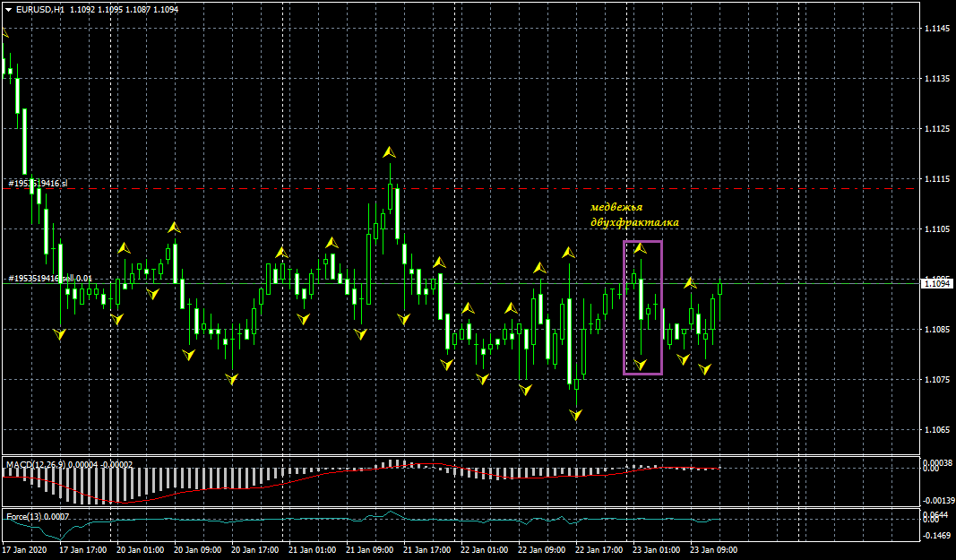Click the 23 Jan 09:00 time axis label

click(715, 550)
